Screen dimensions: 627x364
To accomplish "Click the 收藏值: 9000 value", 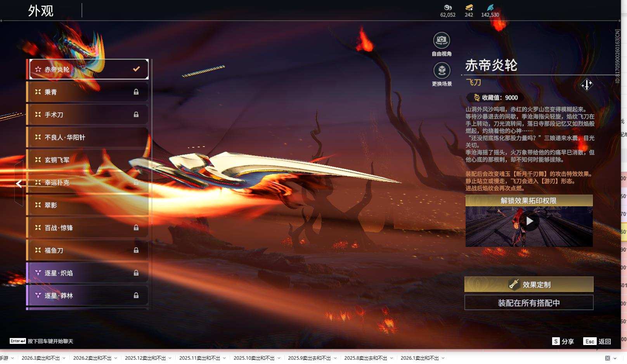I will (x=500, y=98).
